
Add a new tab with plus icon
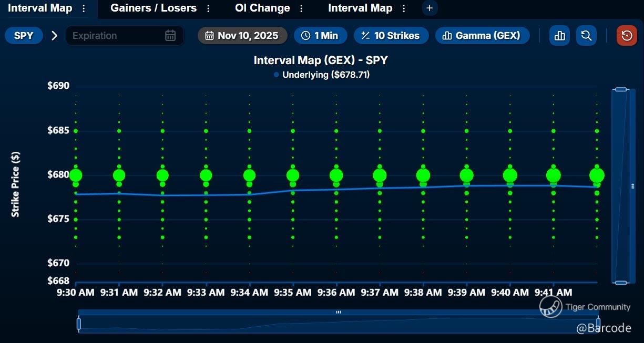tap(430, 8)
